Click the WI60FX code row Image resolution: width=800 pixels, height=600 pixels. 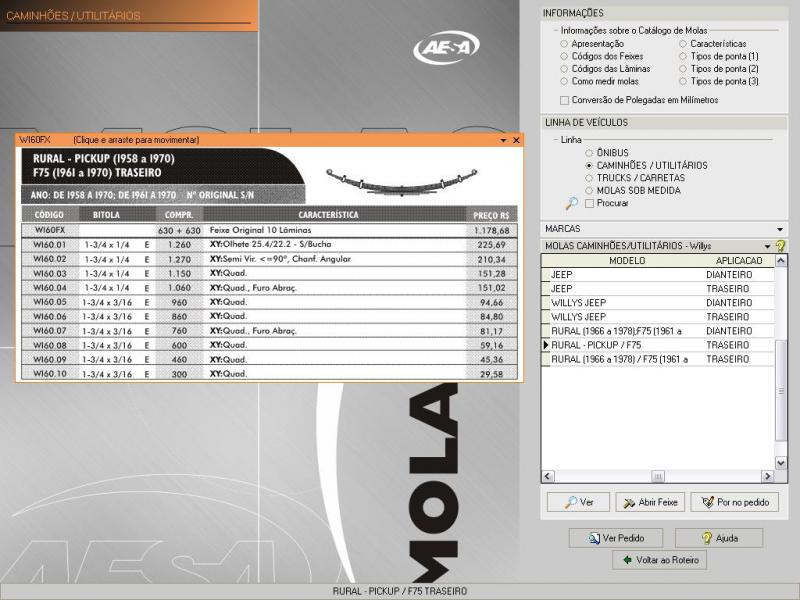pyautogui.click(x=269, y=230)
